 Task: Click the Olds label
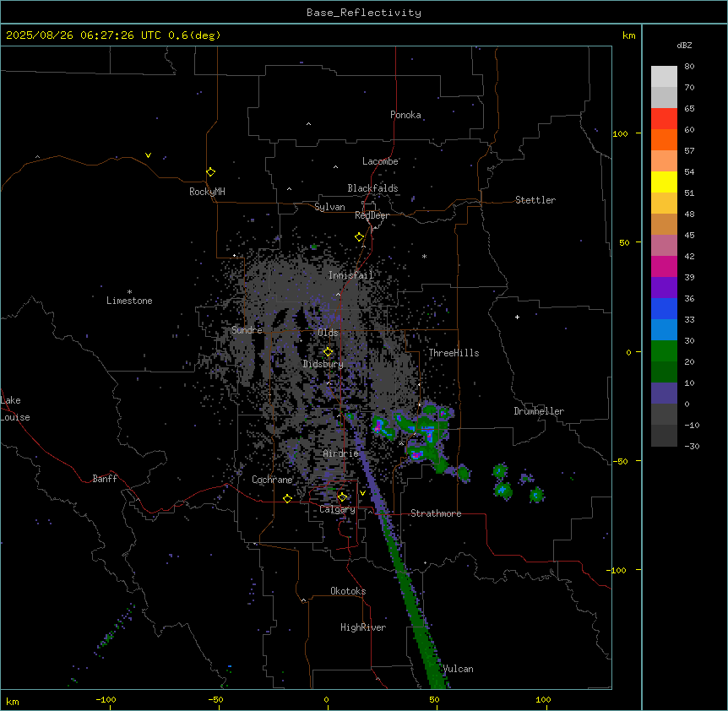328,333
